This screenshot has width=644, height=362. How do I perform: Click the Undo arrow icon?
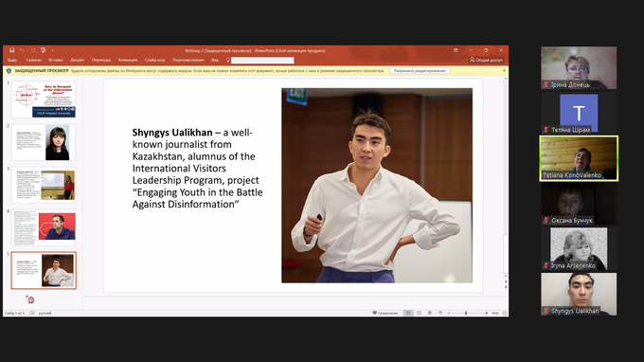[22, 50]
